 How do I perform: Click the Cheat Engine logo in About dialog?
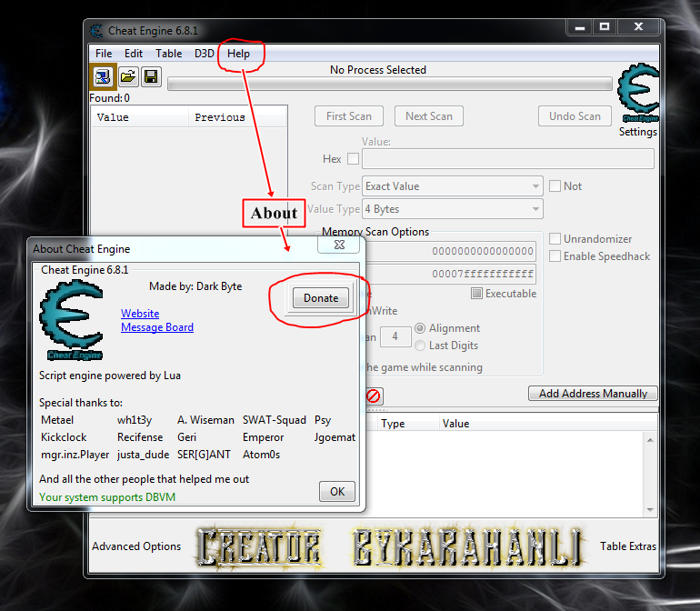coord(71,321)
